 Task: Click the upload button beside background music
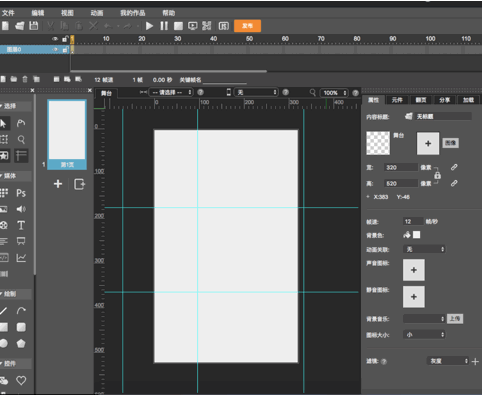tap(455, 319)
